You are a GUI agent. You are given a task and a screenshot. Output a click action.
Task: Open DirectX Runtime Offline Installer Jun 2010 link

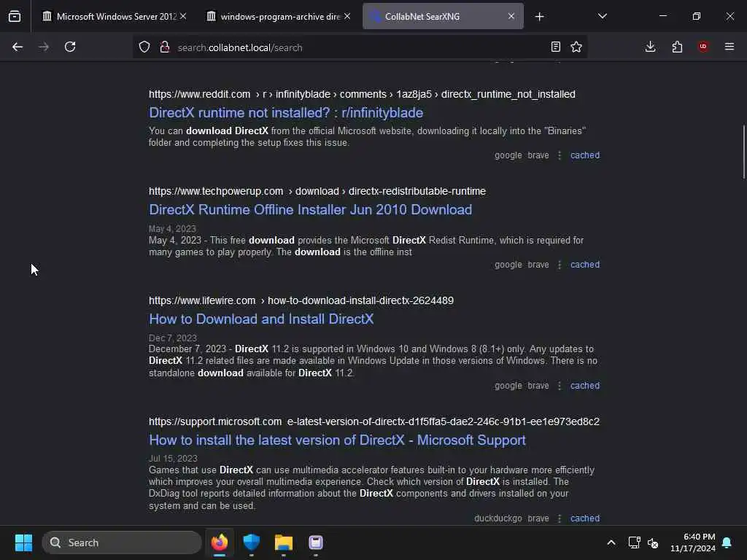pyautogui.click(x=311, y=209)
